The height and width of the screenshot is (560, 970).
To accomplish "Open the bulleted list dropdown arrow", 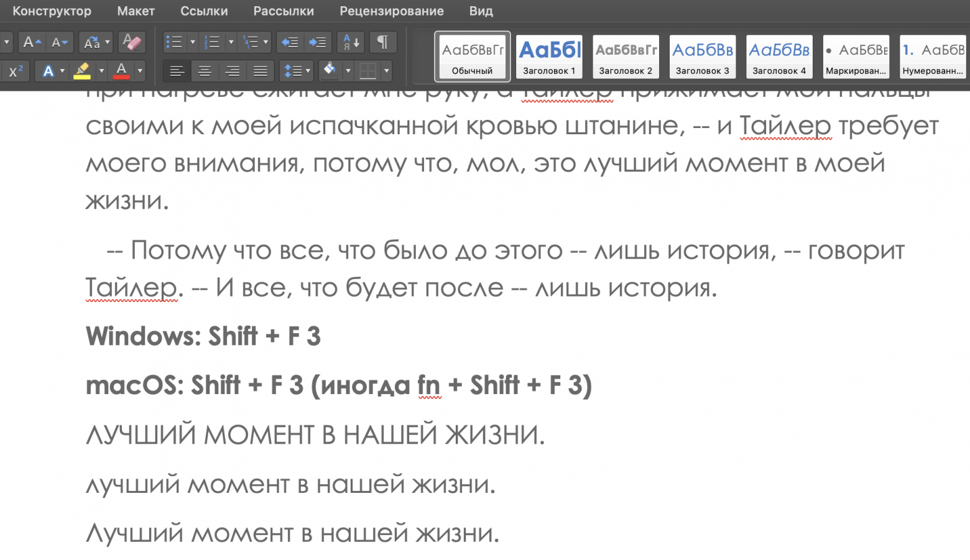I will pyautogui.click(x=193, y=42).
